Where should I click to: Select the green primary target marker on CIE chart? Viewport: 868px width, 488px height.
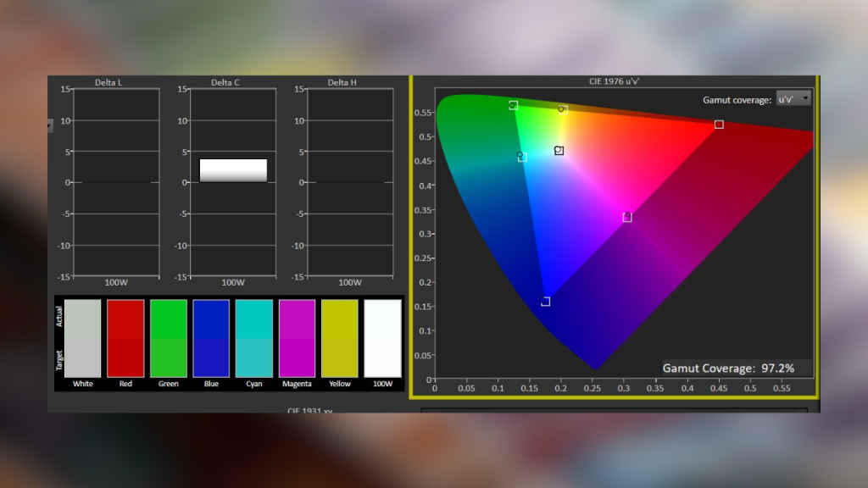513,106
